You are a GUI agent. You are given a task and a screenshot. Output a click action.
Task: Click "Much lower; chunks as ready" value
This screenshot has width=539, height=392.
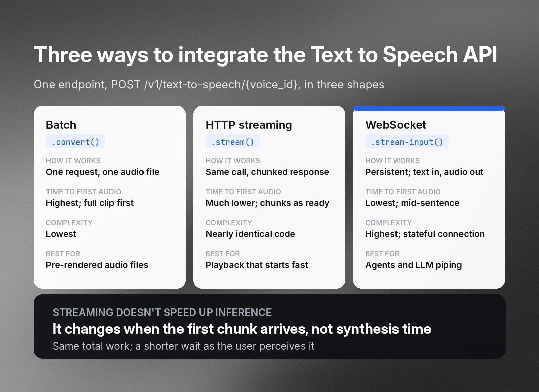tap(267, 203)
